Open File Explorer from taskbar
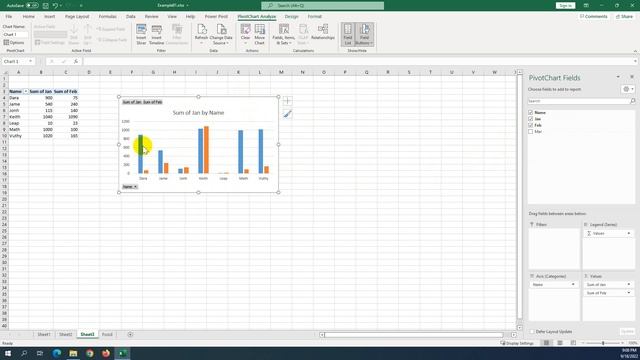The width and height of the screenshot is (640, 360). pyautogui.click(x=73, y=353)
